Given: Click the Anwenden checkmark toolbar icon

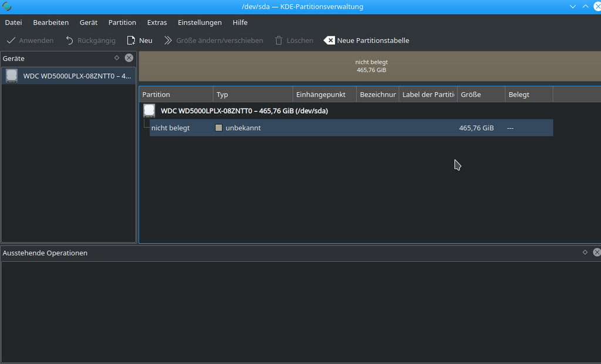Looking at the screenshot, I should click(11, 40).
